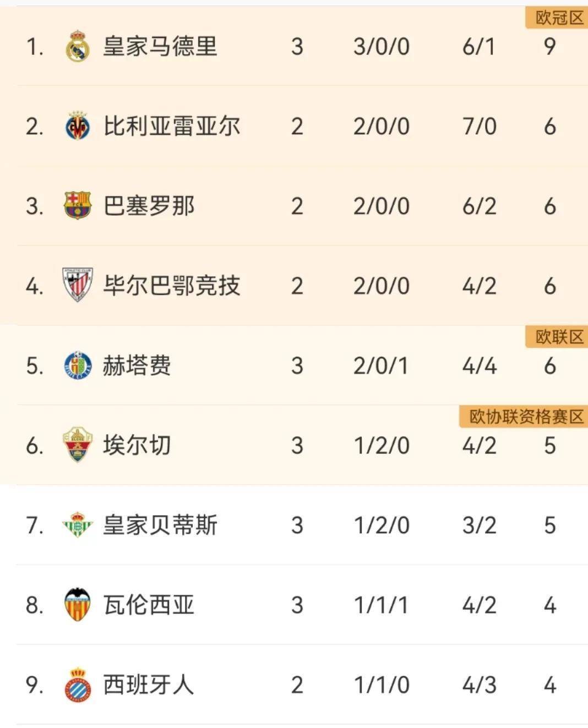The width and height of the screenshot is (588, 728).
Task: Click the Valencia club crest
Action: coord(78,605)
